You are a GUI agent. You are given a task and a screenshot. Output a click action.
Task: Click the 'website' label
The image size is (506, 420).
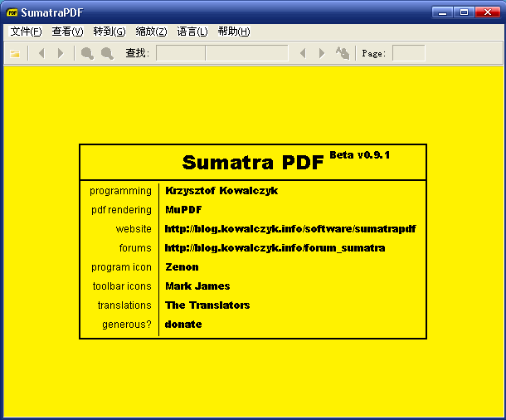[134, 229]
